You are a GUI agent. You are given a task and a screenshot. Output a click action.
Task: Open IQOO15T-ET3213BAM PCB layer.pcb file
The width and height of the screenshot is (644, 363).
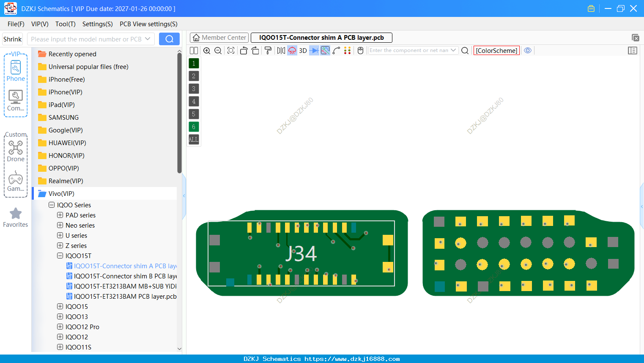point(121,296)
